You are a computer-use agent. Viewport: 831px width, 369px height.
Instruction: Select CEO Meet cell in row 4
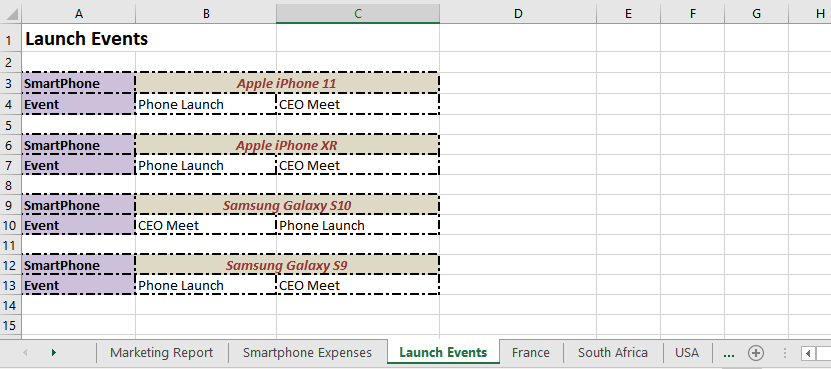tap(358, 104)
